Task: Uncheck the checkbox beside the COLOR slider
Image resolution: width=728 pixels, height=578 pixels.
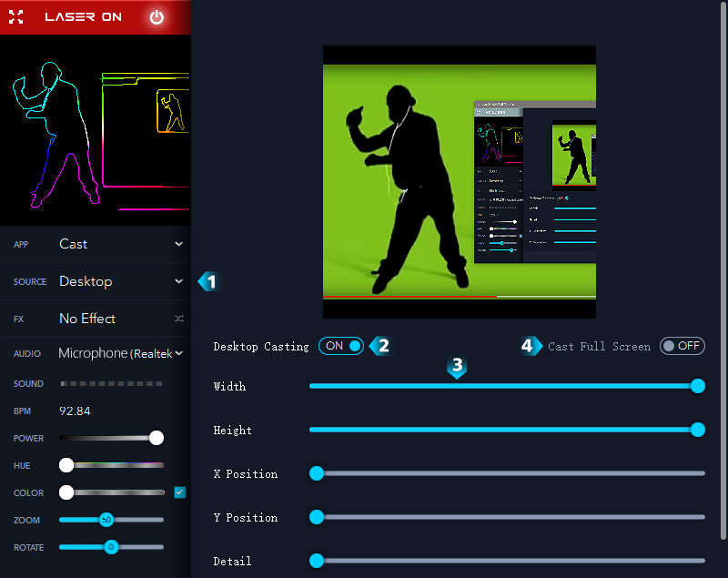Action: point(180,492)
